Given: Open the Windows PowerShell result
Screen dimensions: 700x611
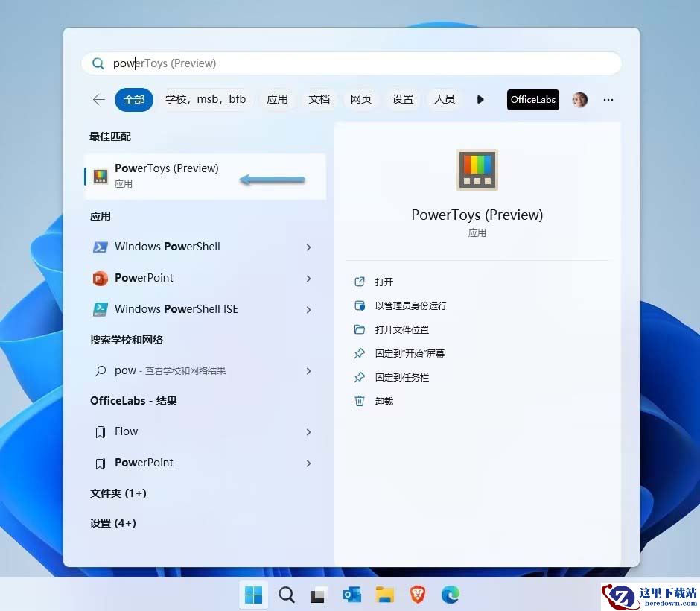Looking at the screenshot, I should coord(201,247).
